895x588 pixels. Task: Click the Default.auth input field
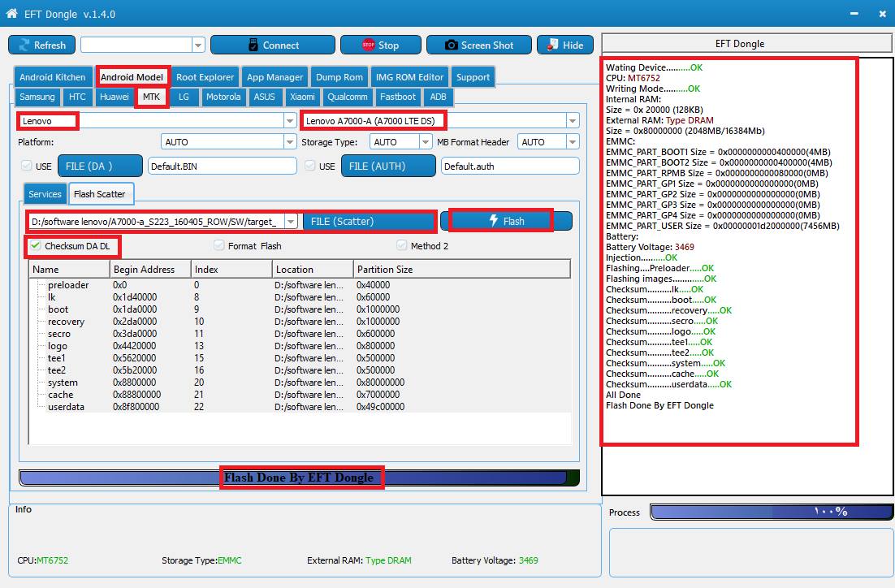click(x=510, y=166)
